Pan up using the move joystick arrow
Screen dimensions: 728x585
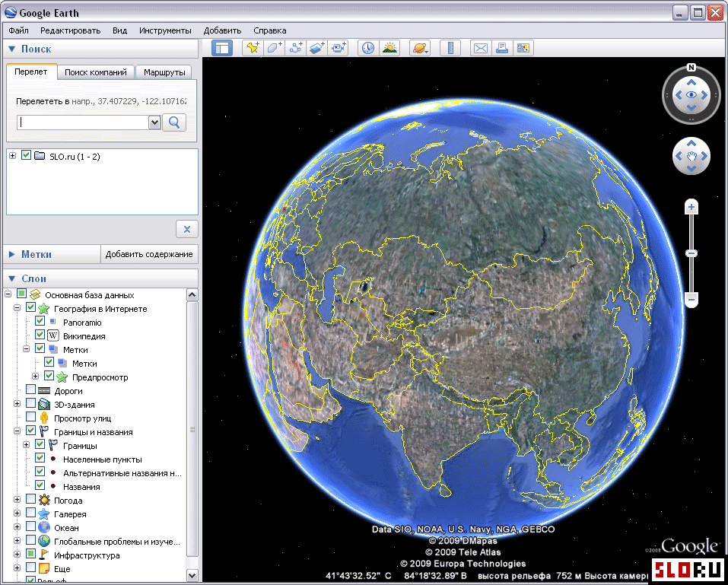691,144
